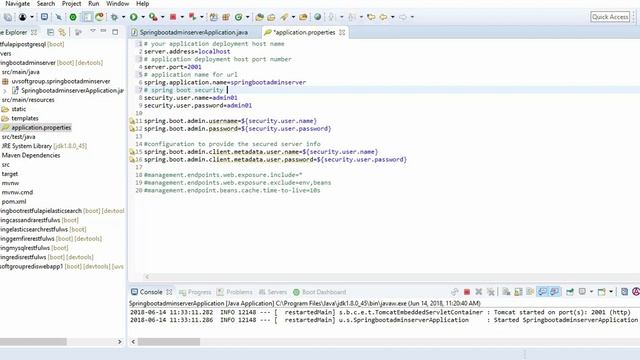
Task: Click the warning marker on line 12
Action: tap(132, 129)
